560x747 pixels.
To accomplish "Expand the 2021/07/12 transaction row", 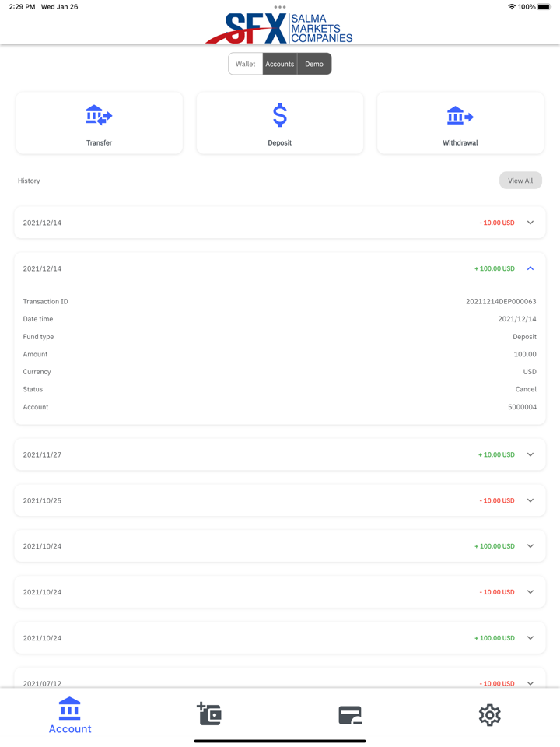I will coord(530,682).
